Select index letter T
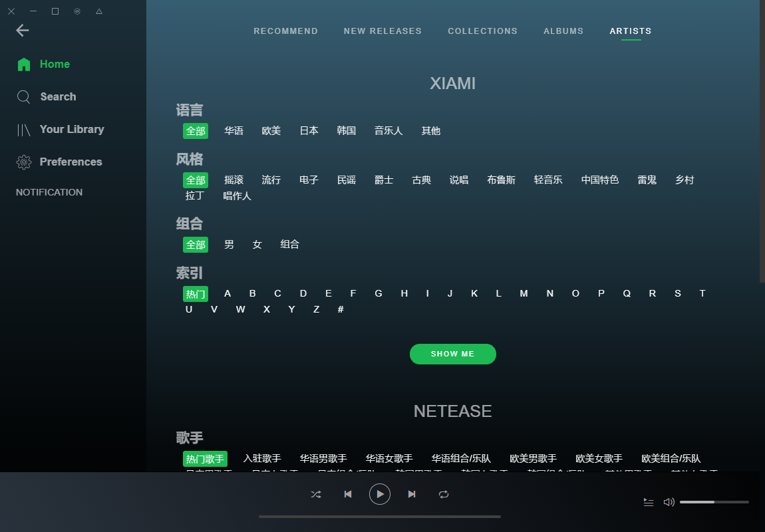 point(702,293)
